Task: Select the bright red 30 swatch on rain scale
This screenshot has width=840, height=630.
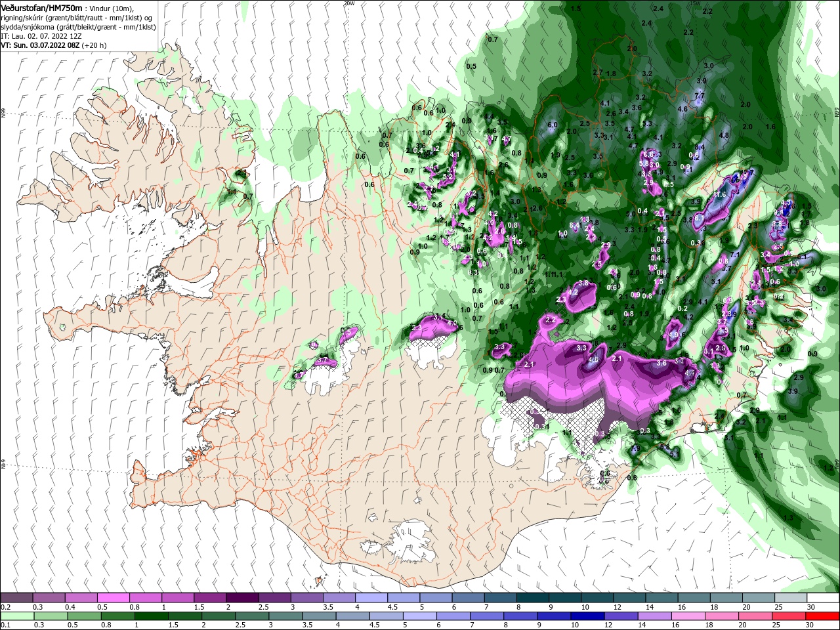Action: [823, 616]
